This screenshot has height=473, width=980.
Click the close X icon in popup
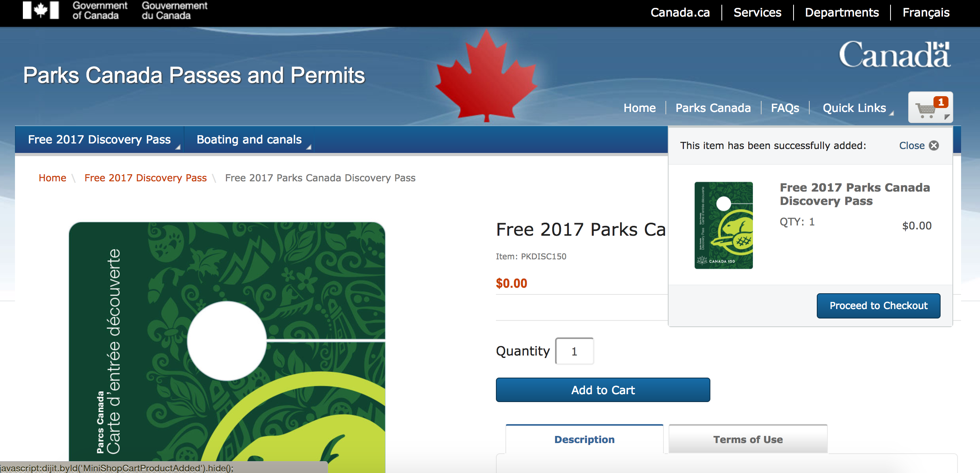coord(934,145)
